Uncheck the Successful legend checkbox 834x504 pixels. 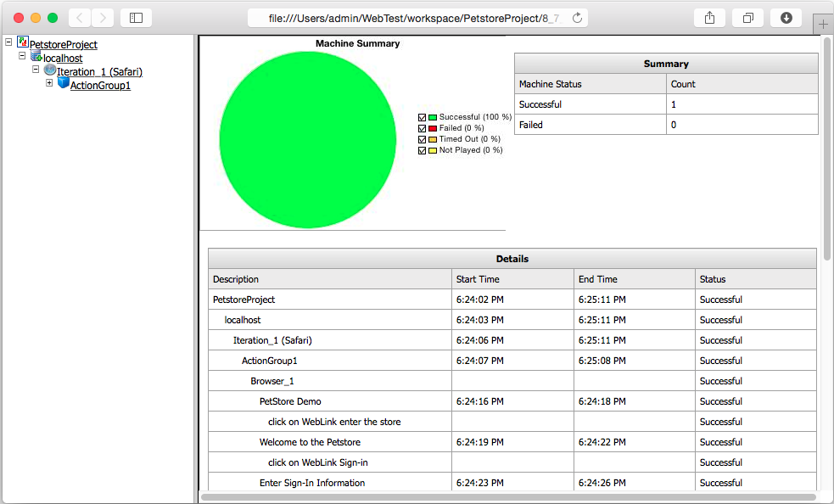coord(422,118)
